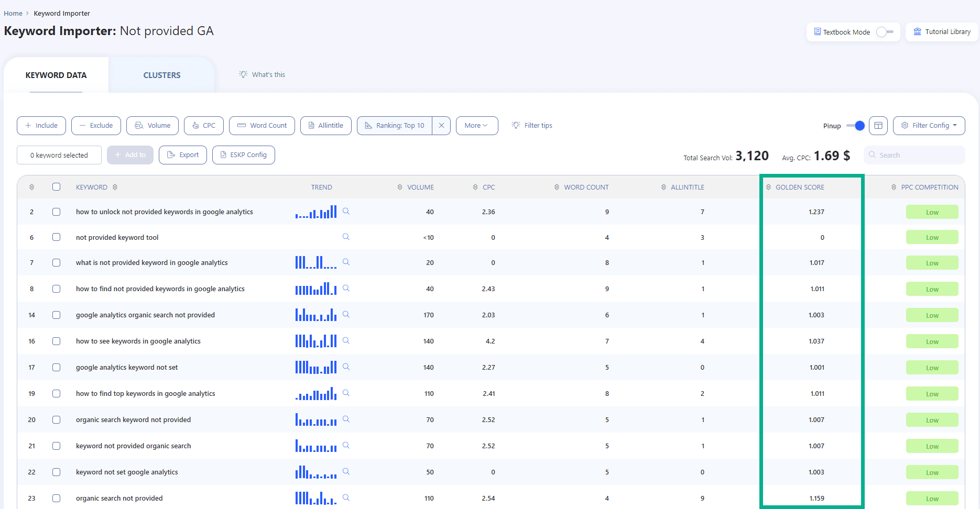Viewport: 980px width, 509px height.
Task: Expand the More filters dropdown
Action: 477,126
